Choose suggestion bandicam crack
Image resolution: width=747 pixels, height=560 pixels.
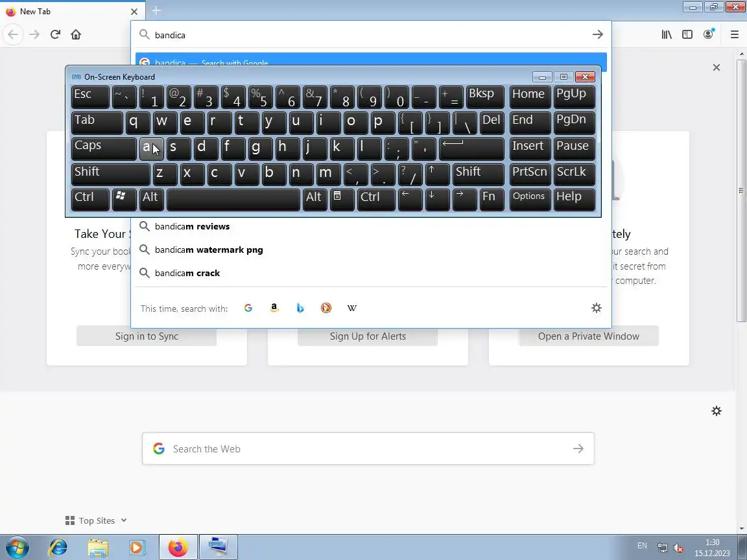pyautogui.click(x=371, y=274)
